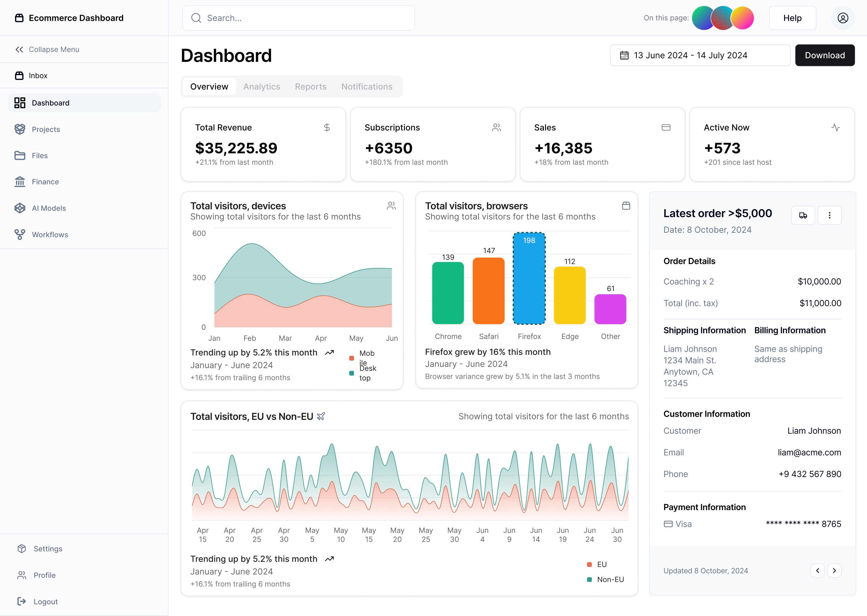Click the Finance sidebar icon

click(20, 182)
